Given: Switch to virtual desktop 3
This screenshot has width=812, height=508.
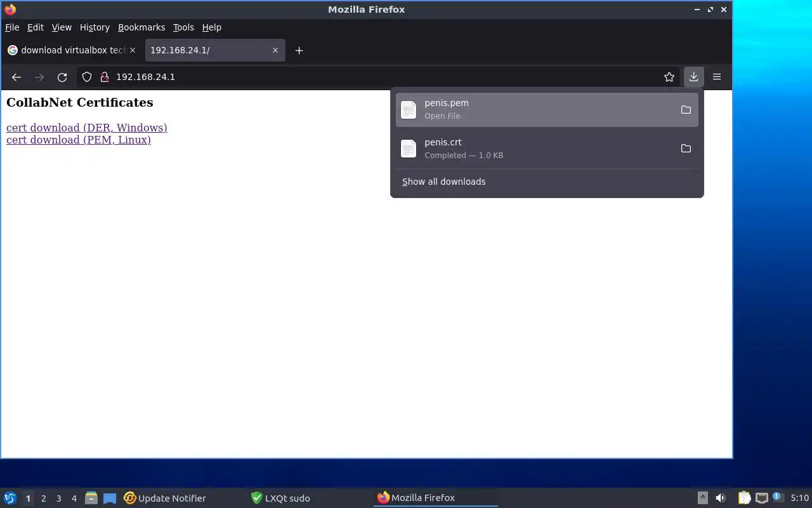Looking at the screenshot, I should click(x=58, y=498).
